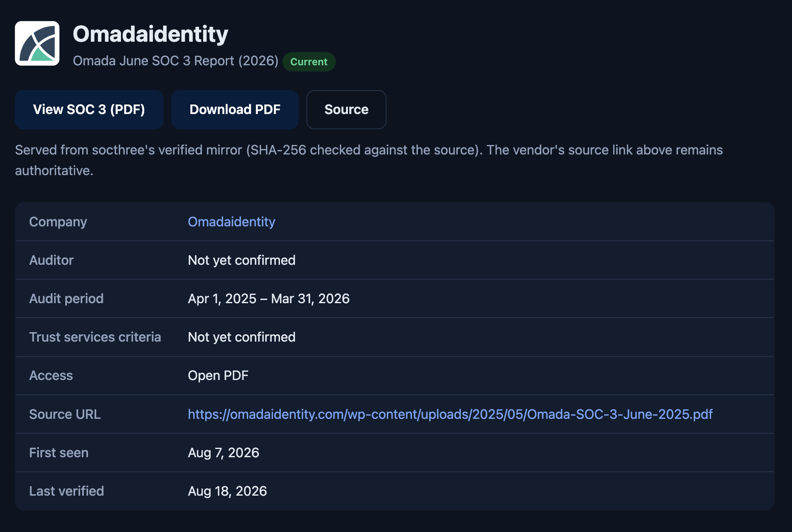Click the Omadaidentity page heading
The image size is (792, 532).
(x=151, y=34)
